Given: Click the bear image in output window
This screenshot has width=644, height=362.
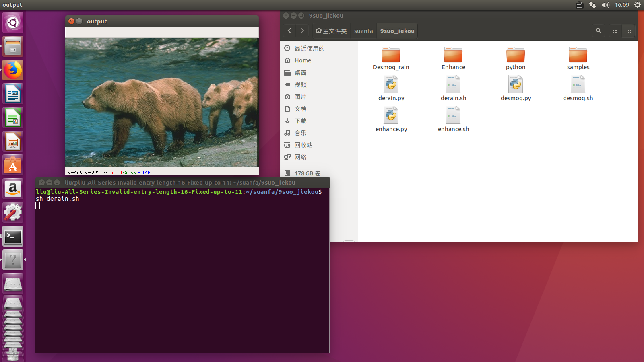Looking at the screenshot, I should 162,102.
